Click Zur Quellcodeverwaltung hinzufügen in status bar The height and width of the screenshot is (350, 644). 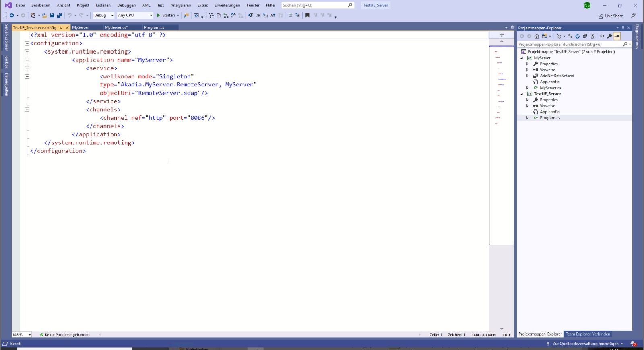pos(584,344)
